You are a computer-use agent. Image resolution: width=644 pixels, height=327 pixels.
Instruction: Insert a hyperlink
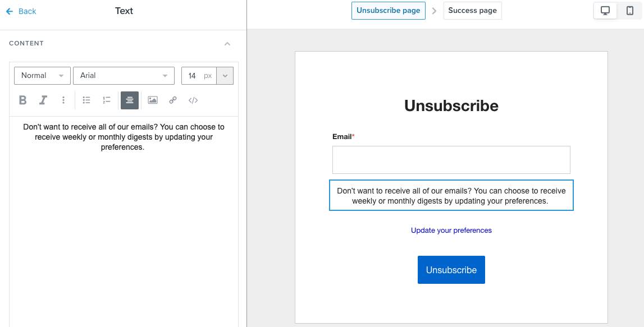(x=172, y=100)
